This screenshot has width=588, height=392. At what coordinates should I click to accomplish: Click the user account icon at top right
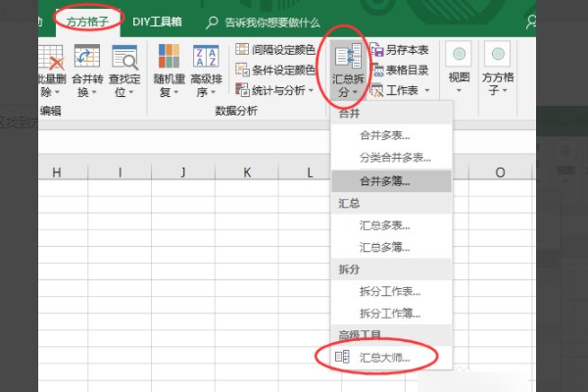point(531,22)
